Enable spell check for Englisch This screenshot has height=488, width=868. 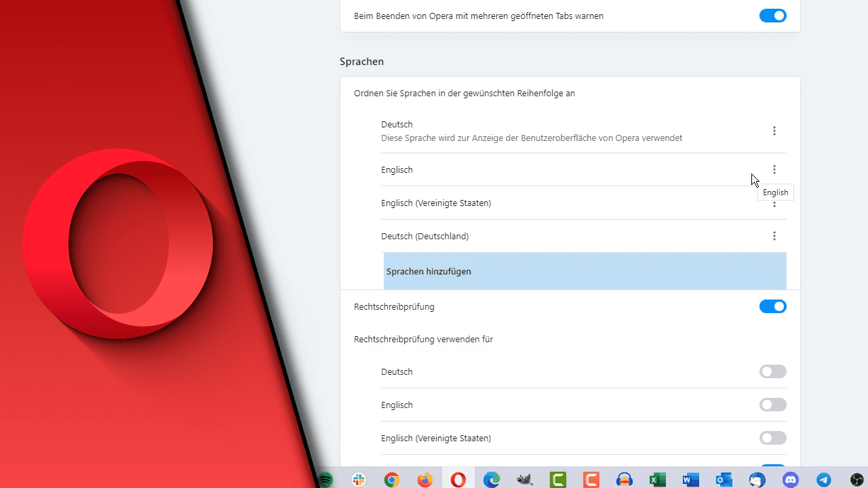click(773, 405)
